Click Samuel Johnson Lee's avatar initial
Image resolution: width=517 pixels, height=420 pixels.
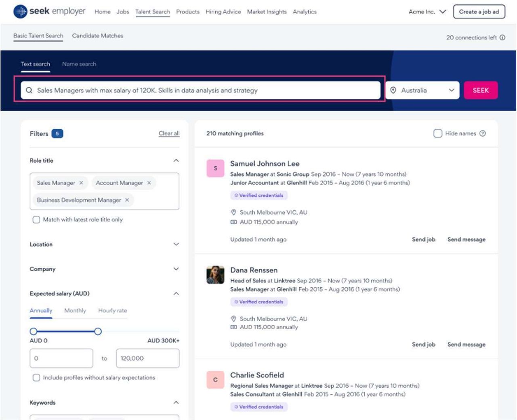215,168
